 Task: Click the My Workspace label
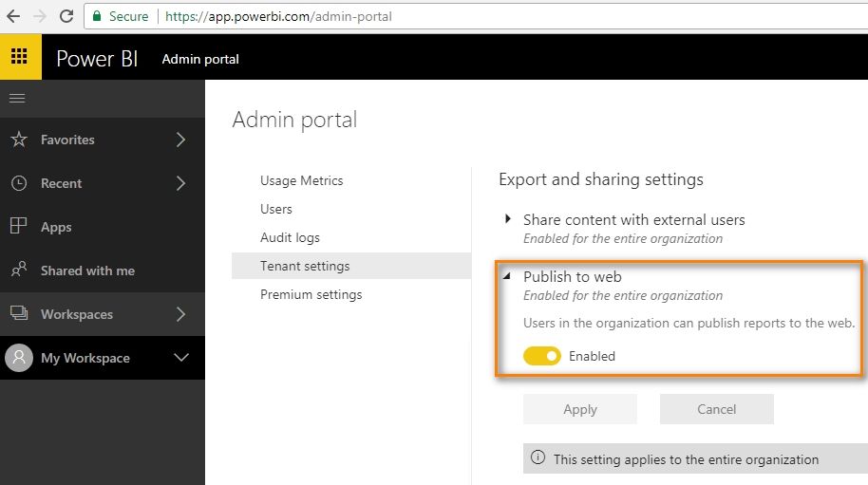point(85,359)
